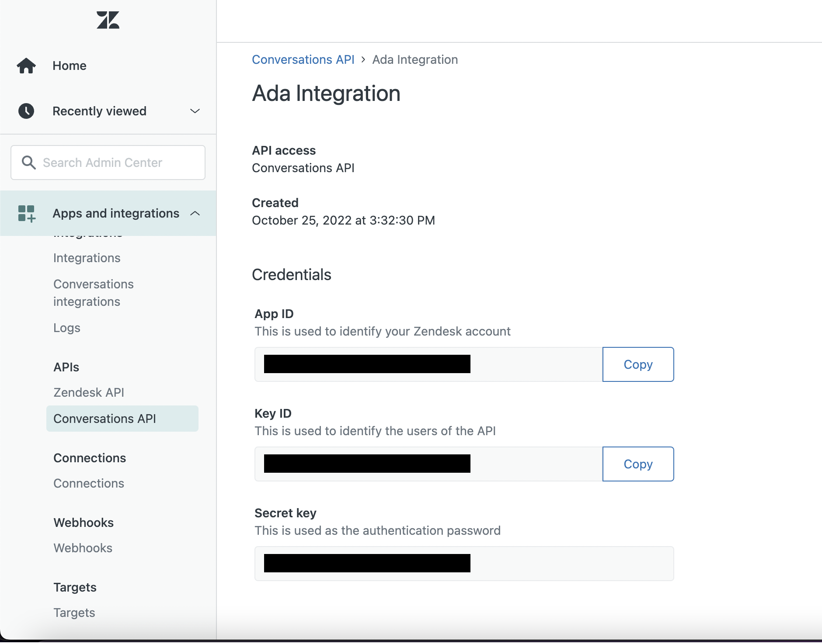Click the Recently viewed clock icon
The height and width of the screenshot is (644, 822).
pos(26,111)
